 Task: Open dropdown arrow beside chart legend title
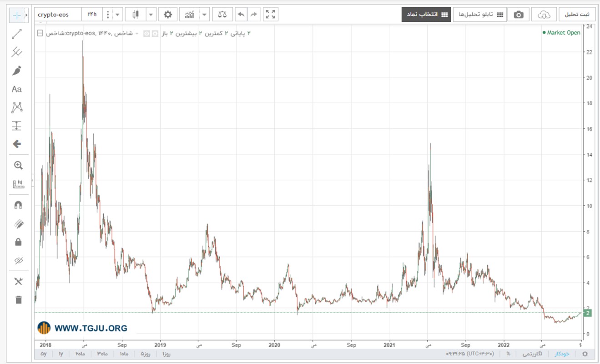(137, 33)
